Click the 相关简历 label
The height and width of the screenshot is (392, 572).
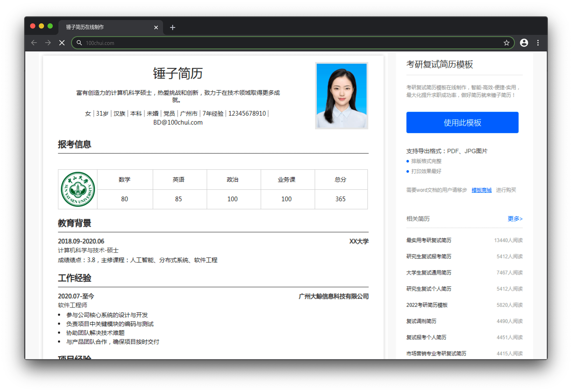[418, 219]
